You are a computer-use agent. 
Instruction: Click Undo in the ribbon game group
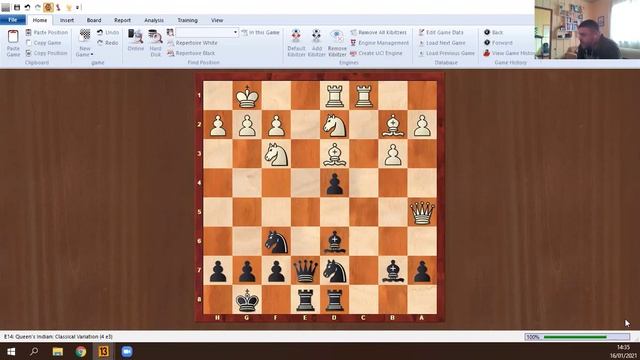coord(108,32)
